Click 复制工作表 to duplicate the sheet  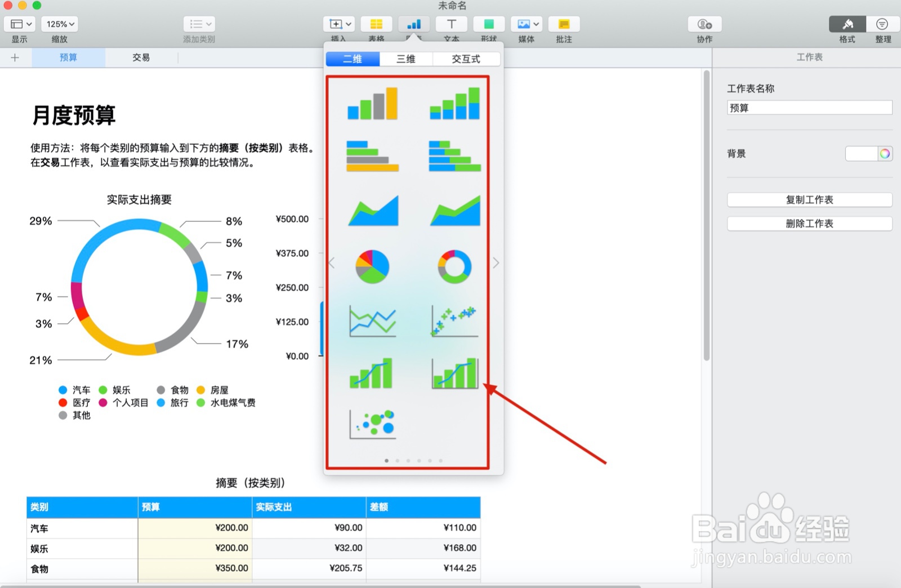pyautogui.click(x=809, y=199)
